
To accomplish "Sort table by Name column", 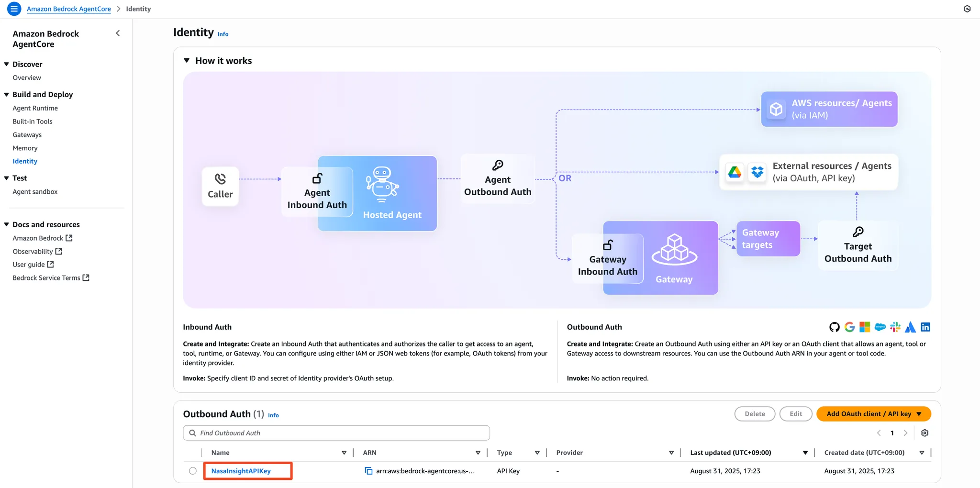I will click(x=344, y=453).
